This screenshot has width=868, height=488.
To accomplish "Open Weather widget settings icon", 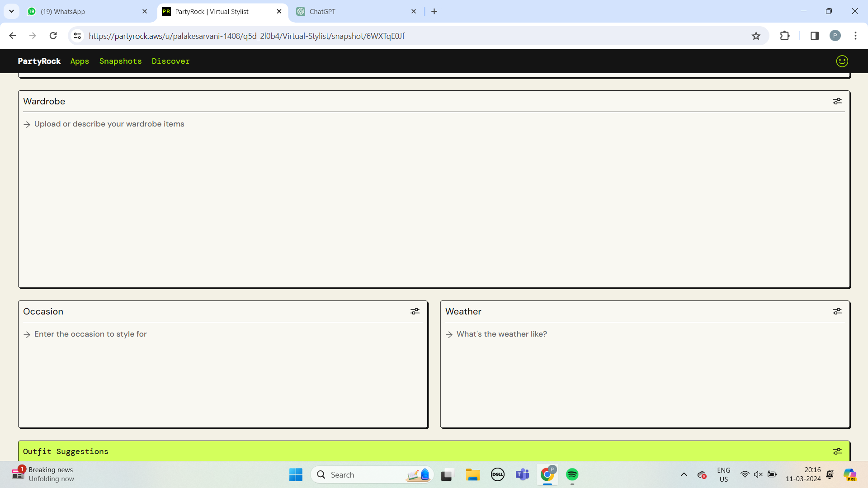I will (837, 311).
